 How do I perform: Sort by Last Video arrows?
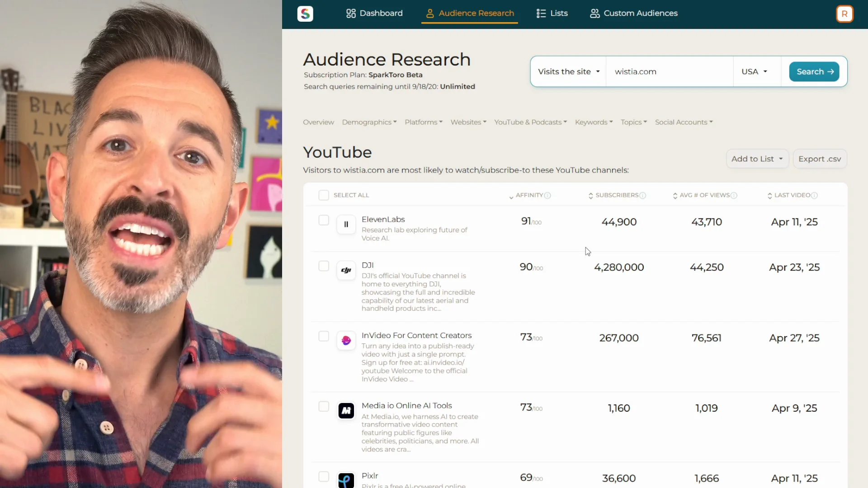tap(769, 196)
